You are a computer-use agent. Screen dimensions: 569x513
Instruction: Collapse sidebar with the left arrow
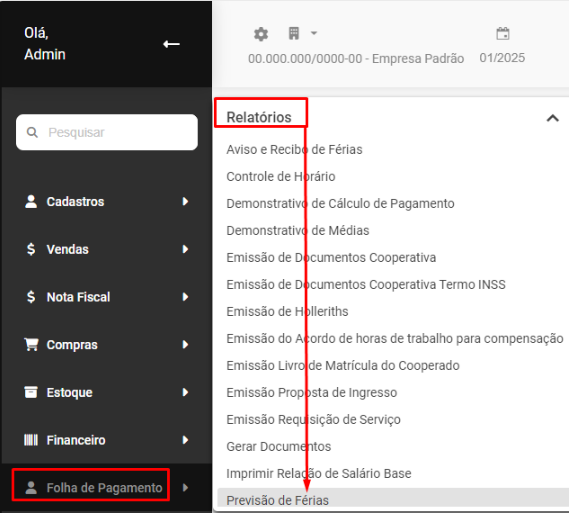pos(171,44)
